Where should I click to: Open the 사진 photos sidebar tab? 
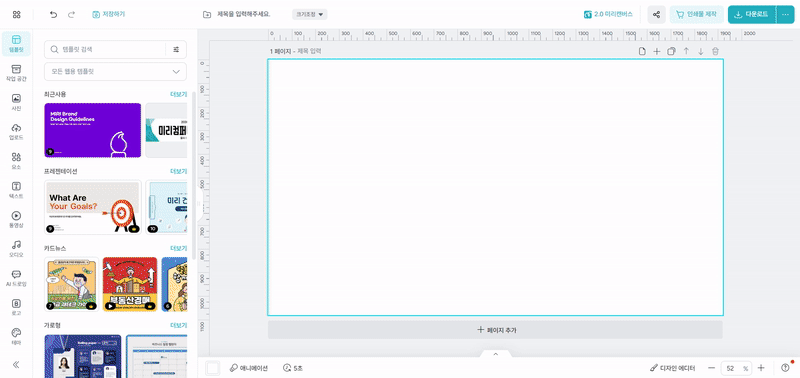click(x=16, y=102)
